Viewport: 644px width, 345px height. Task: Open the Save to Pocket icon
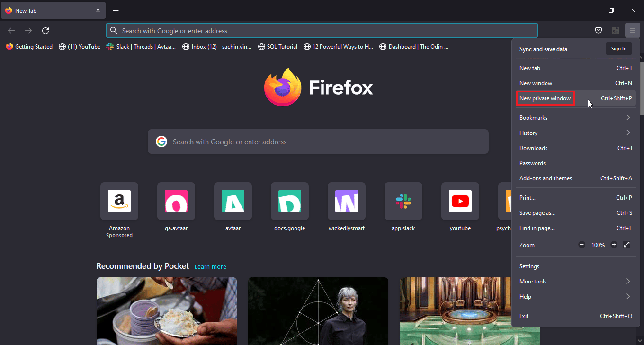point(599,31)
